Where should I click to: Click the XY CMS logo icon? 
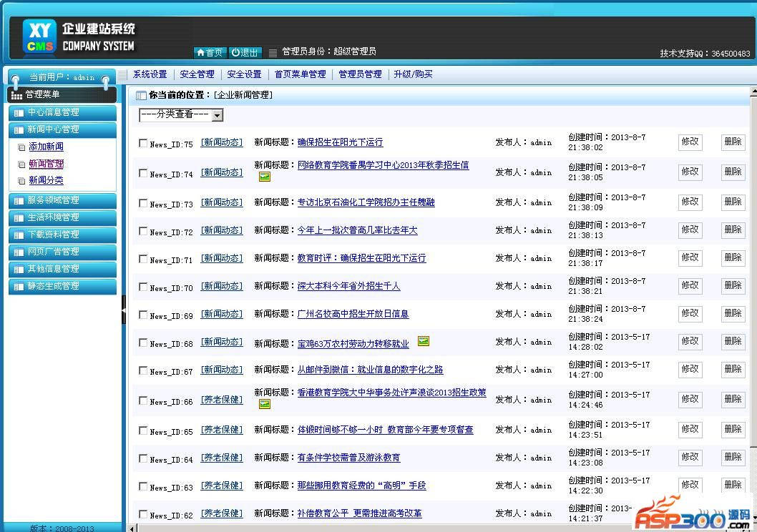(39, 36)
